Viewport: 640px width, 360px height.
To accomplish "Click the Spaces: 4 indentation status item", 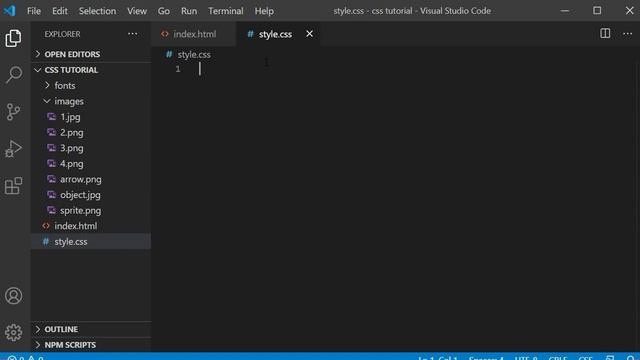I will (486, 358).
